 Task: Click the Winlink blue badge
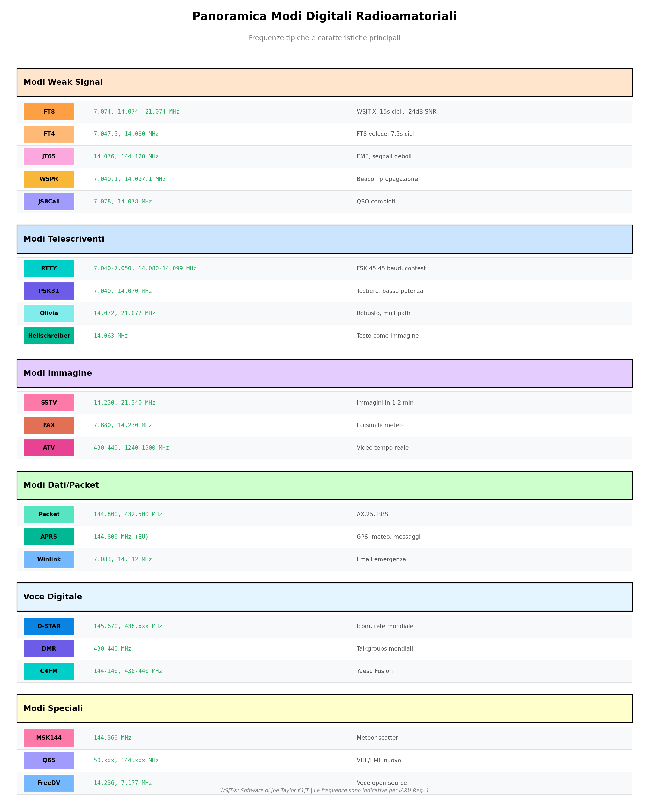(x=49, y=560)
